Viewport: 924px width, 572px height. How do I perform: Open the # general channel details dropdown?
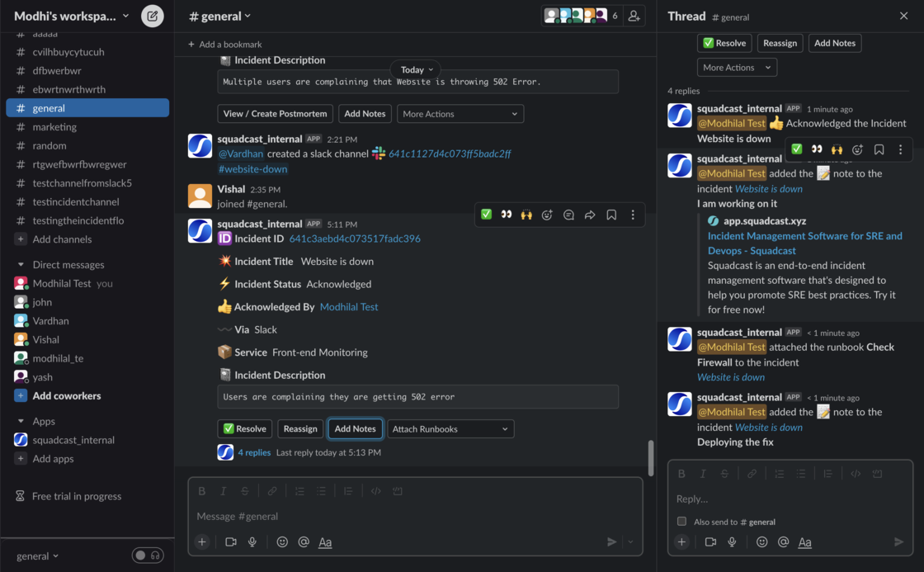[x=219, y=16]
